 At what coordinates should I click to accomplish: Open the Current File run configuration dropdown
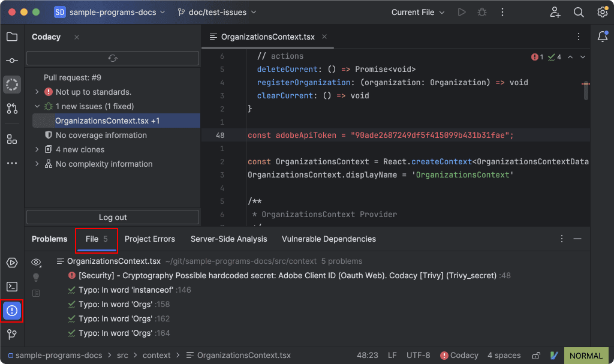tap(417, 11)
